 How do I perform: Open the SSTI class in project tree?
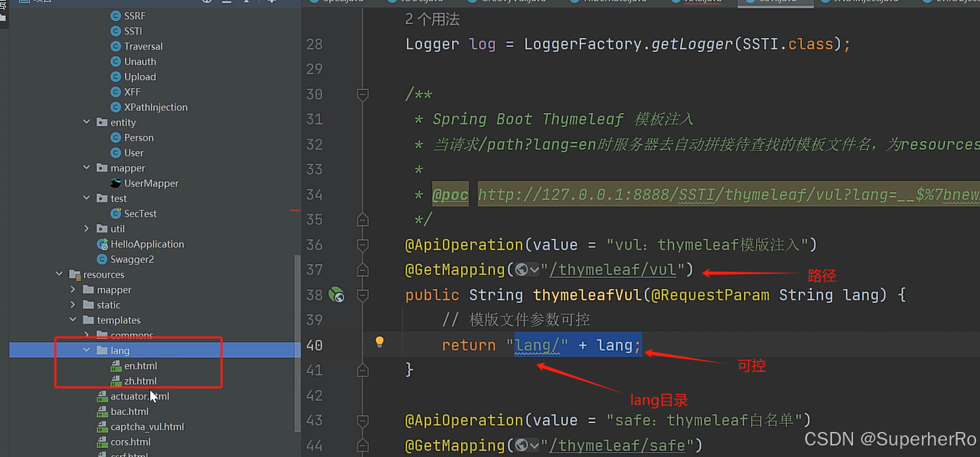click(133, 31)
